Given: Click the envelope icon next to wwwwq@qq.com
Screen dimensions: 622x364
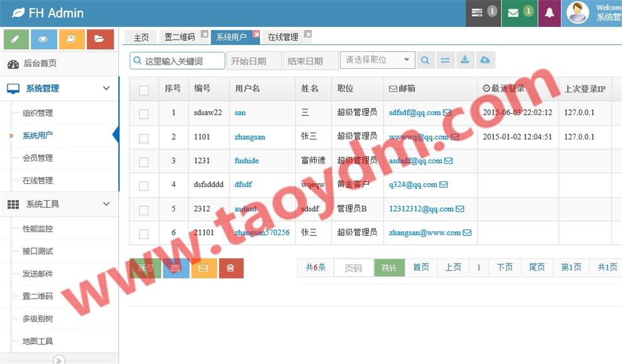Looking at the screenshot, I should [x=455, y=137].
